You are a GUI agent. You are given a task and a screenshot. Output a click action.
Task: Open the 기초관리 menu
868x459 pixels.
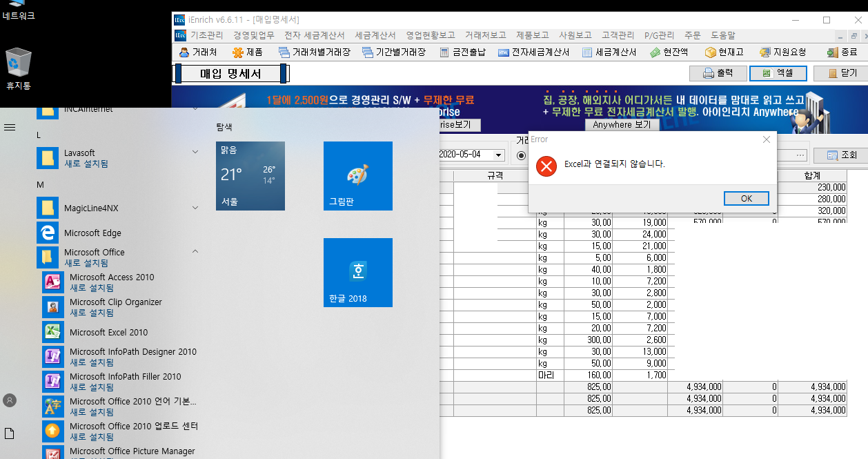pyautogui.click(x=206, y=35)
